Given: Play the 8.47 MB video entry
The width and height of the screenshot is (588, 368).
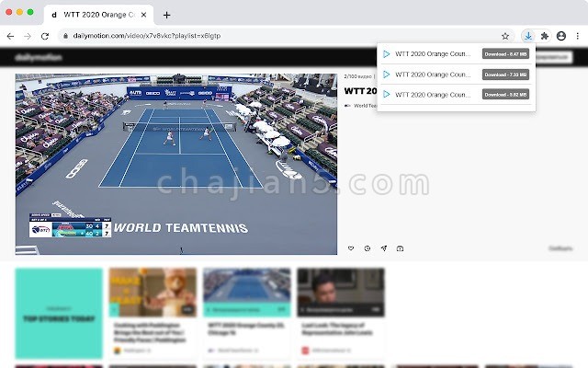Looking at the screenshot, I should coord(386,54).
